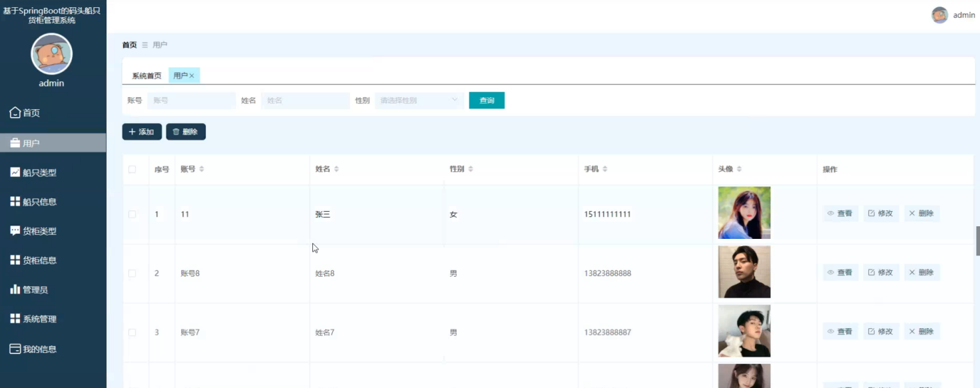Click the grid icon beside 货柜信息
The image size is (980, 388).
pos(15,260)
